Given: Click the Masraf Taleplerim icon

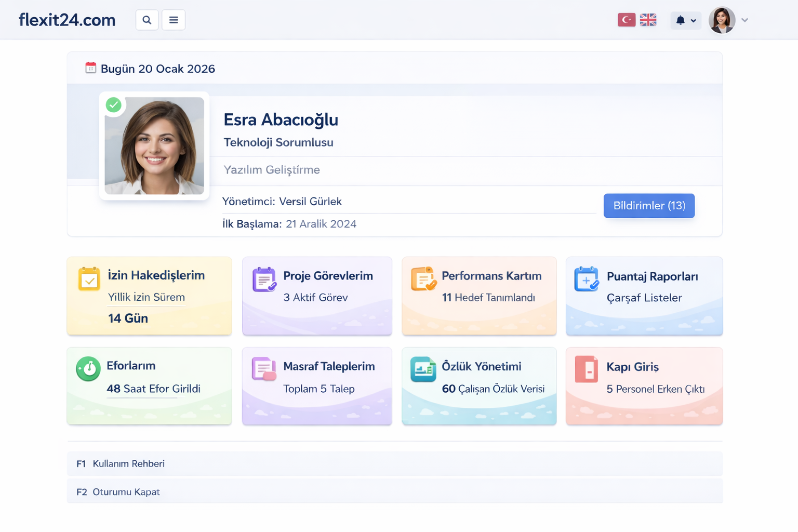Looking at the screenshot, I should tap(264, 369).
